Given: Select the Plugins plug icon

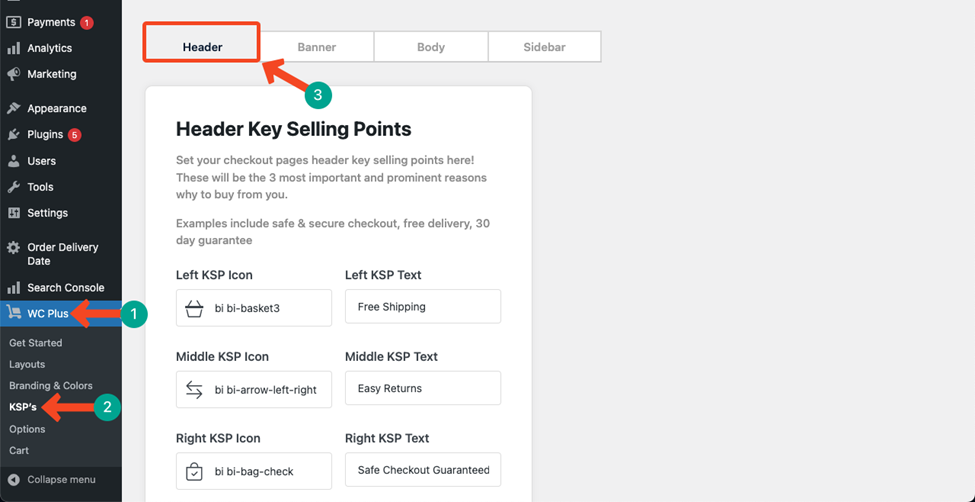Looking at the screenshot, I should tap(14, 134).
